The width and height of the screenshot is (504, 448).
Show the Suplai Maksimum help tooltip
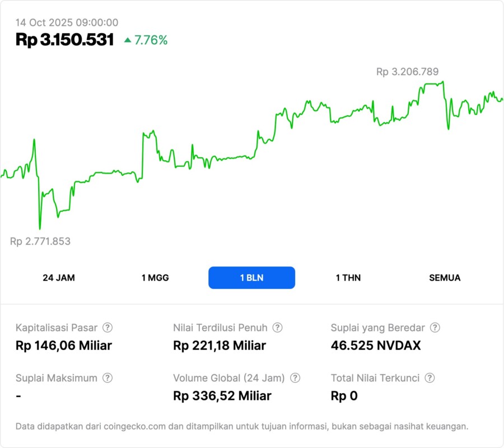107,378
